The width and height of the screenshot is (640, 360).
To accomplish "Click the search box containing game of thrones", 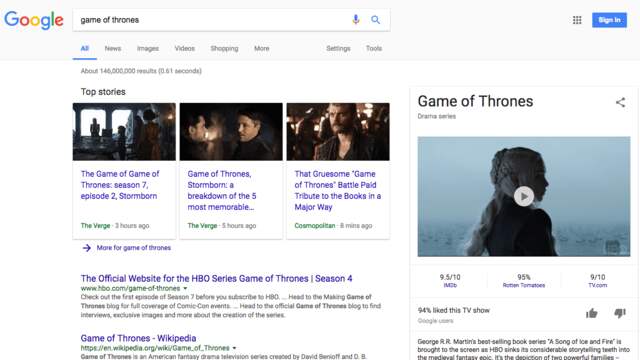I will [212, 20].
